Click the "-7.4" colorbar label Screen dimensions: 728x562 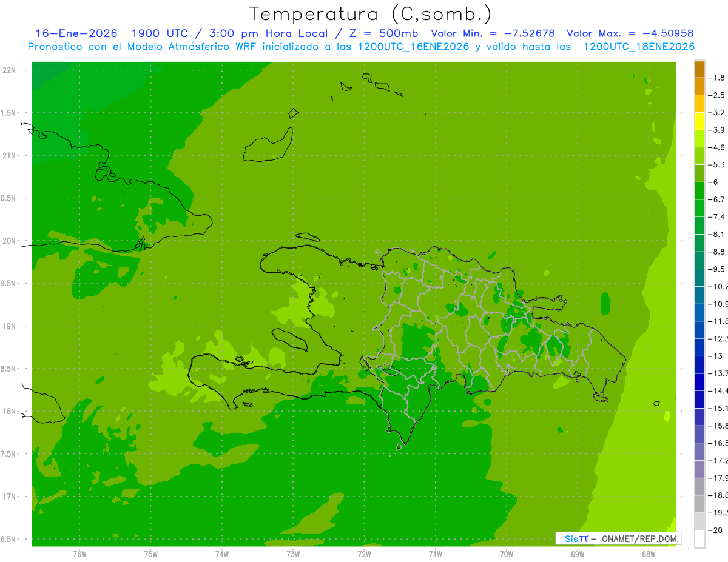[716, 217]
